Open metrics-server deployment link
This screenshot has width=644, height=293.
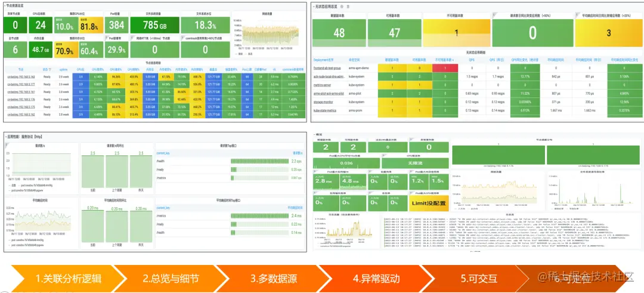322,85
